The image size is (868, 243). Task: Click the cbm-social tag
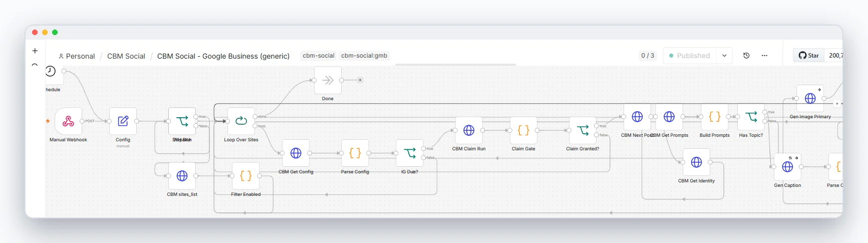click(319, 56)
